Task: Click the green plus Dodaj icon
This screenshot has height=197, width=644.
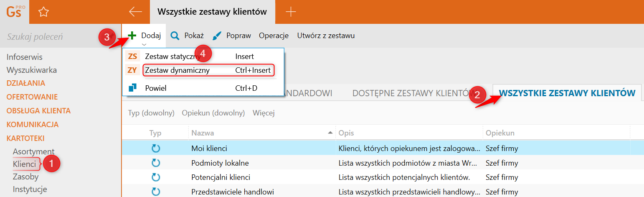Action: pyautogui.click(x=132, y=36)
